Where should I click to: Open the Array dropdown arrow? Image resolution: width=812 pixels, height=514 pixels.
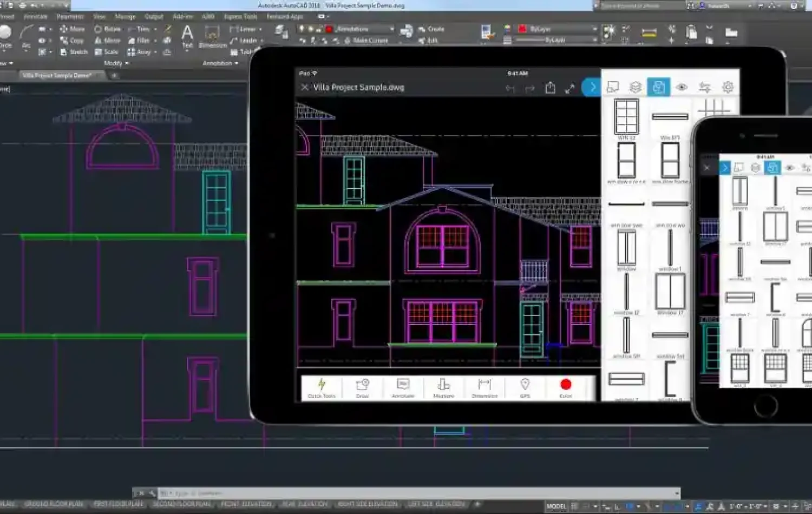(155, 52)
